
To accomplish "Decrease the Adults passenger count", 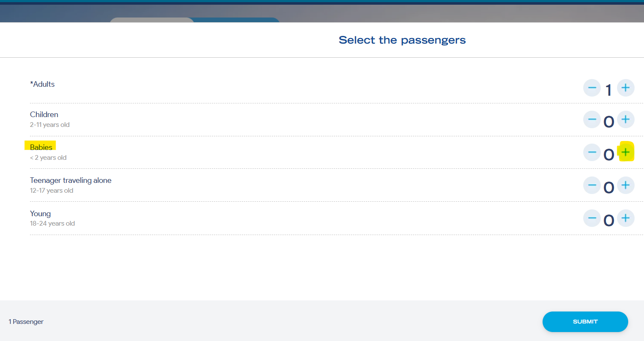I will (592, 88).
